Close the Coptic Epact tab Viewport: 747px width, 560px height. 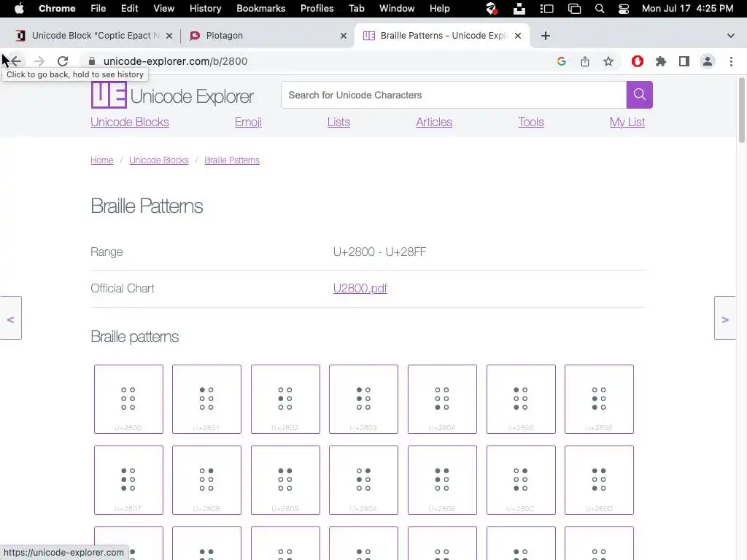(169, 36)
